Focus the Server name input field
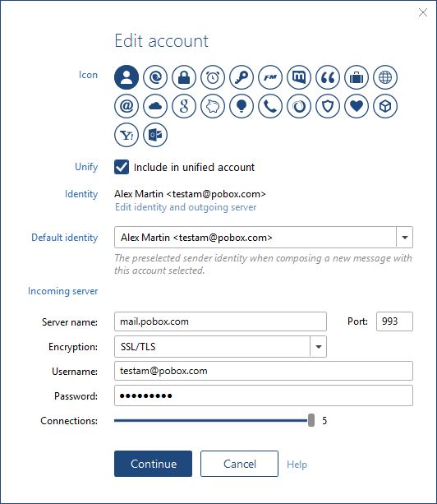437x504 pixels. coord(220,321)
